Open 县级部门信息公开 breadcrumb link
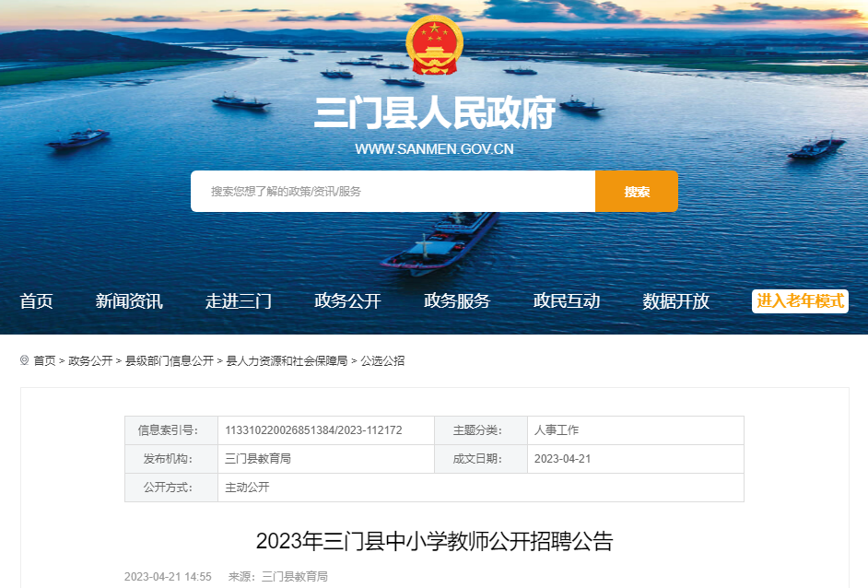868x588 pixels. tap(170, 361)
